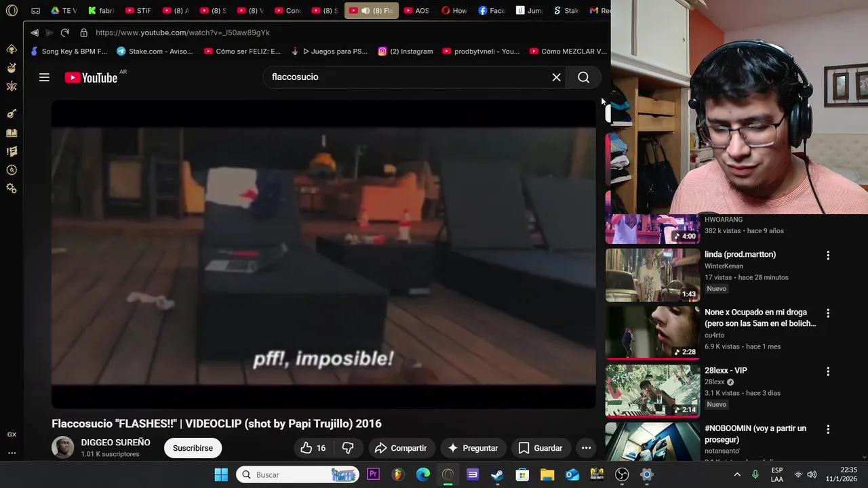Click the padlock site info icon
The width and height of the screenshot is (868, 488).
(84, 33)
